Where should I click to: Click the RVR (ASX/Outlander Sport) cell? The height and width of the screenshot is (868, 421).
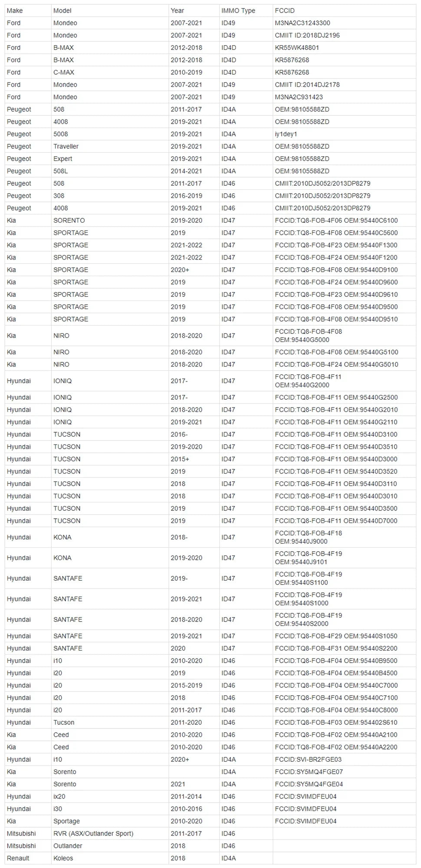[93, 833]
